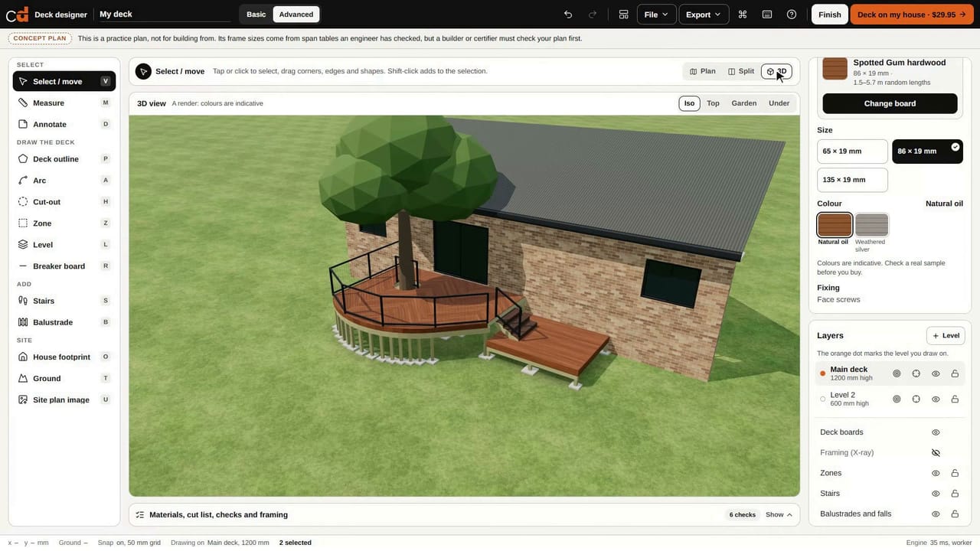Select the Breaker board tool
This screenshot has height=551, width=980.
pos(64,266)
